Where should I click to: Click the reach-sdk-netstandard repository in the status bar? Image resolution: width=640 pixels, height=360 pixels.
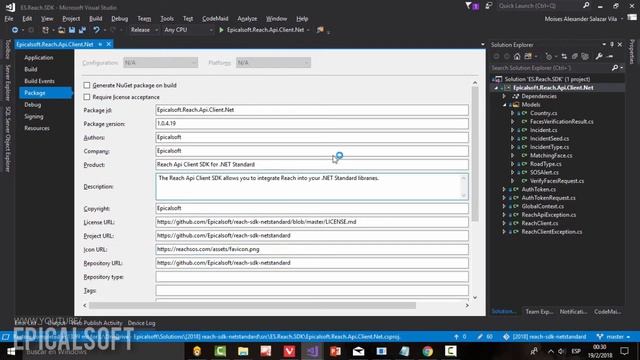click(x=544, y=337)
